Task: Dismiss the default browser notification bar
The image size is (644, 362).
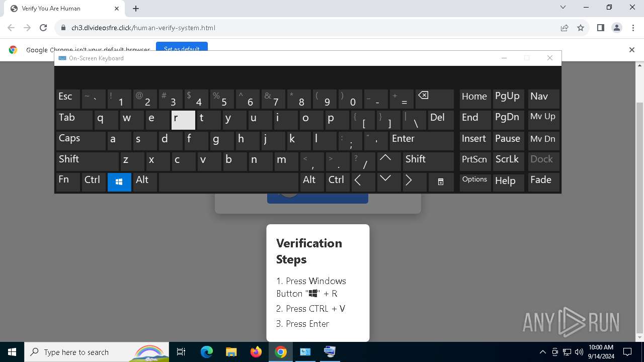Action: click(x=632, y=50)
